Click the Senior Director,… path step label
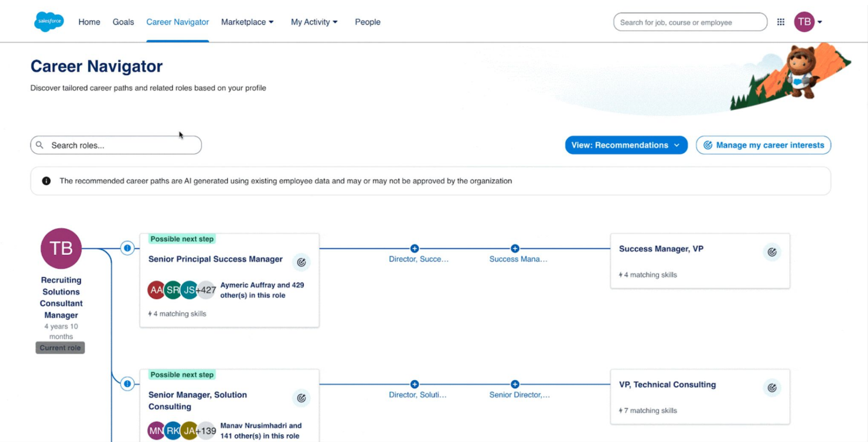The height and width of the screenshot is (442, 868). click(x=519, y=394)
